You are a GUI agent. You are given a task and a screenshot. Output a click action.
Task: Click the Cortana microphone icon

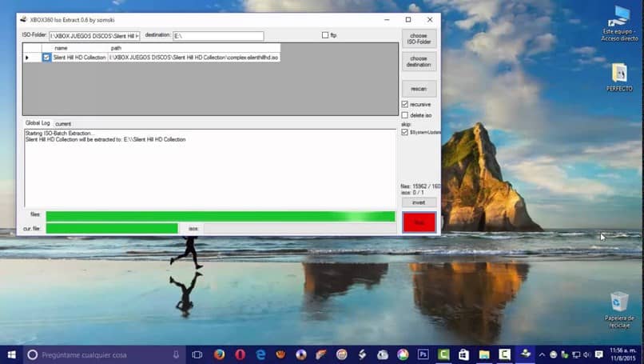176,354
